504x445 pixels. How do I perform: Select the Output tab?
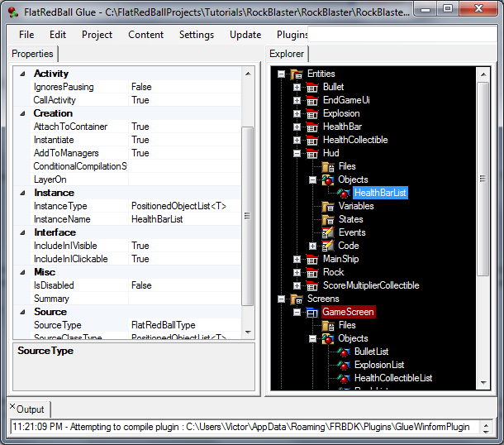click(31, 409)
